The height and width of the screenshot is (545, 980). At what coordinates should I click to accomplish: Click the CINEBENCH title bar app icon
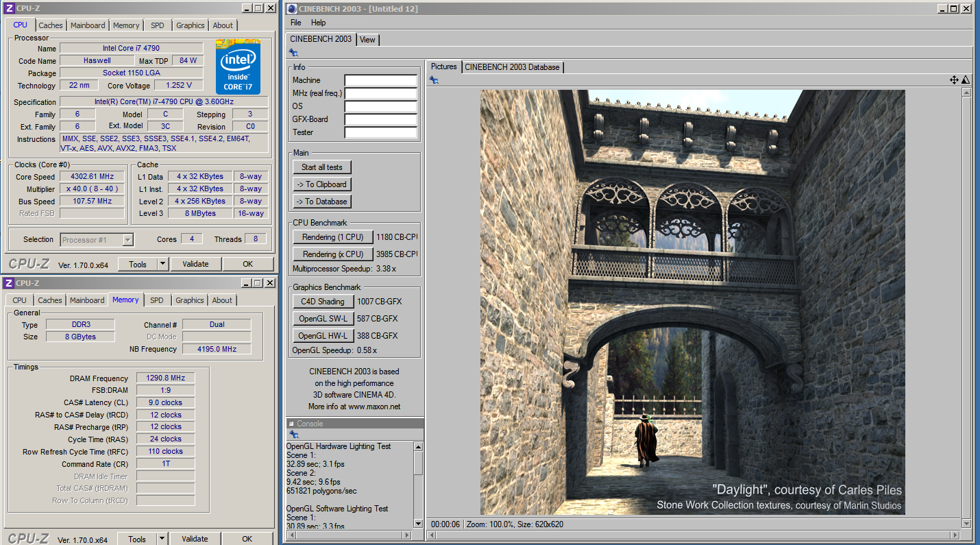click(x=292, y=8)
